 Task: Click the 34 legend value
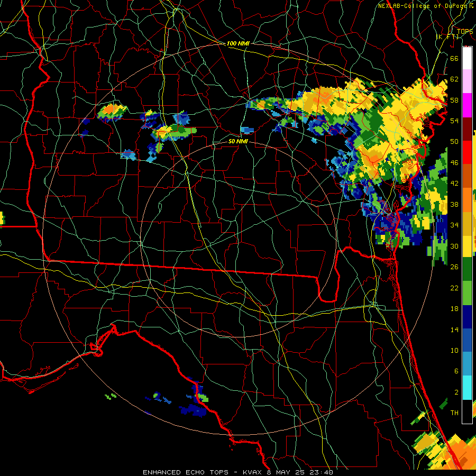coord(454,225)
